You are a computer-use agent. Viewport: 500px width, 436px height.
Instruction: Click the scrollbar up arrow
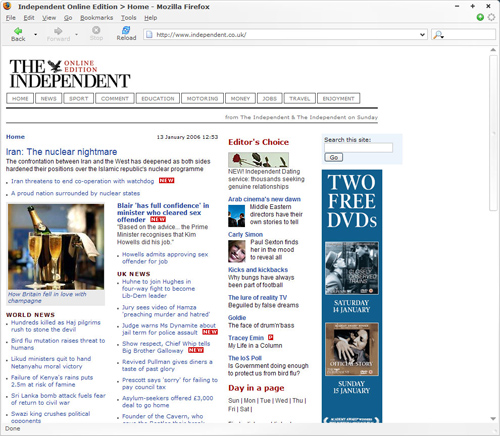493,50
